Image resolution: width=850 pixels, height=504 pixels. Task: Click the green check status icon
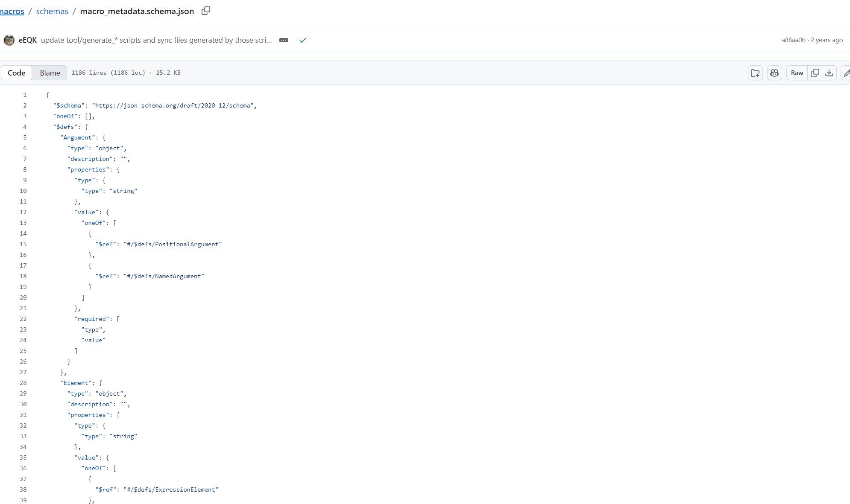303,40
